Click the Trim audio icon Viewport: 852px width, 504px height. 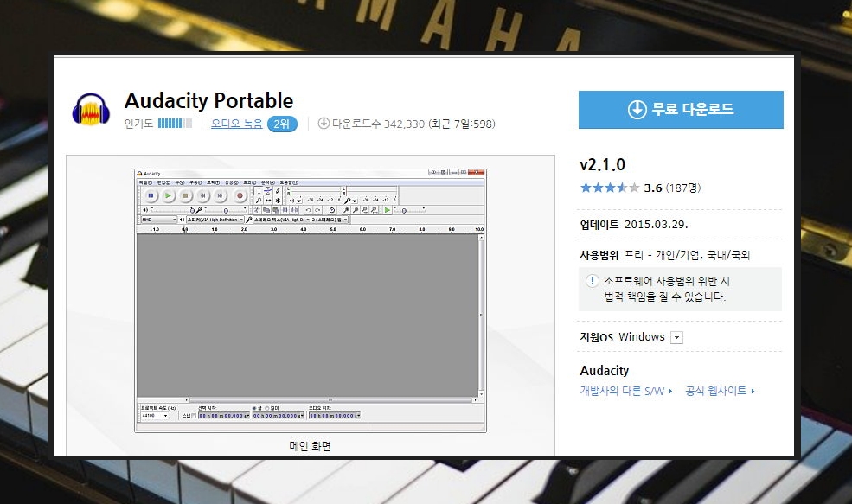point(285,210)
